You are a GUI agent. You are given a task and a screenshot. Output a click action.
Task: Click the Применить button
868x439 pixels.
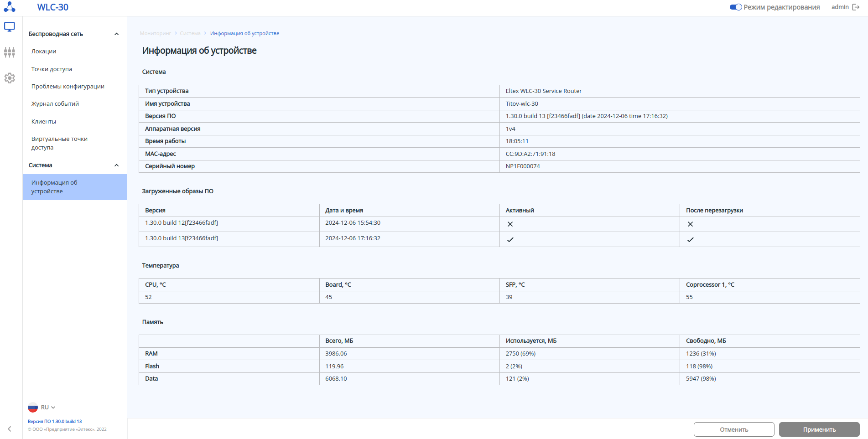[x=819, y=429]
